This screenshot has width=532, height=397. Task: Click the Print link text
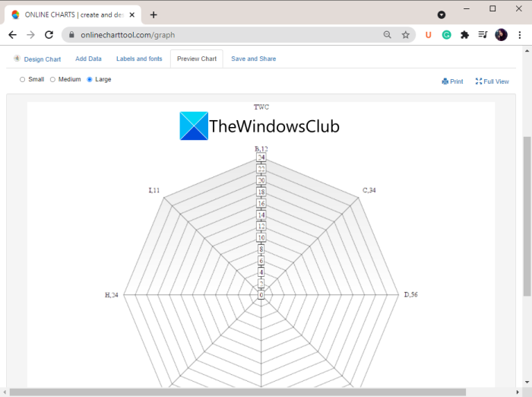point(456,81)
